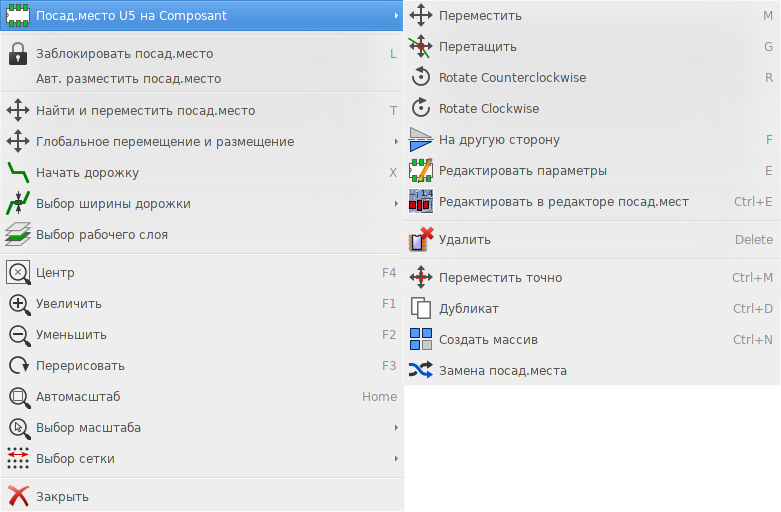The height and width of the screenshot is (512, 781).
Task: Click Закрыть to close the menu
Action: click(202, 497)
